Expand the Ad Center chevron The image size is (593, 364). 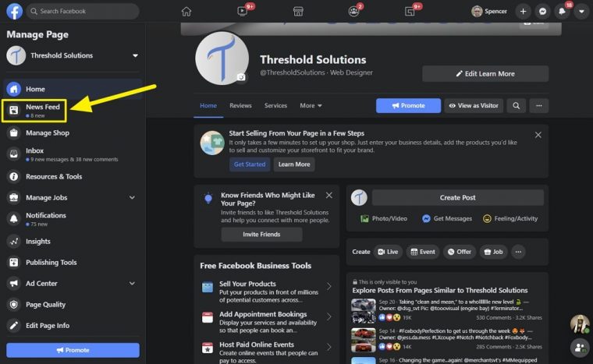coord(132,284)
